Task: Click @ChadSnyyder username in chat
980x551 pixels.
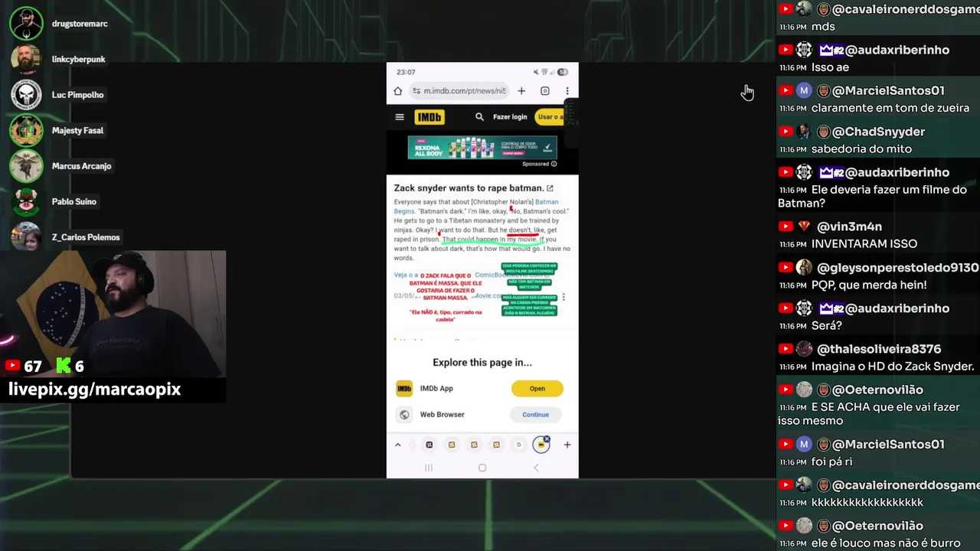Action: (879, 132)
